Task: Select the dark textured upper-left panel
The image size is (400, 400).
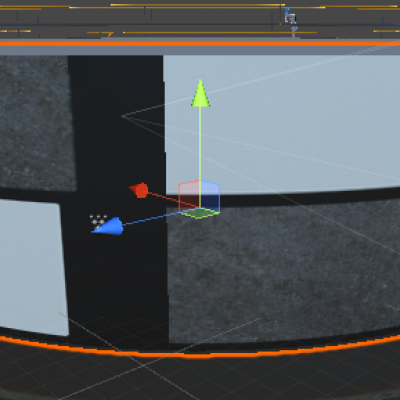Action: 37,123
